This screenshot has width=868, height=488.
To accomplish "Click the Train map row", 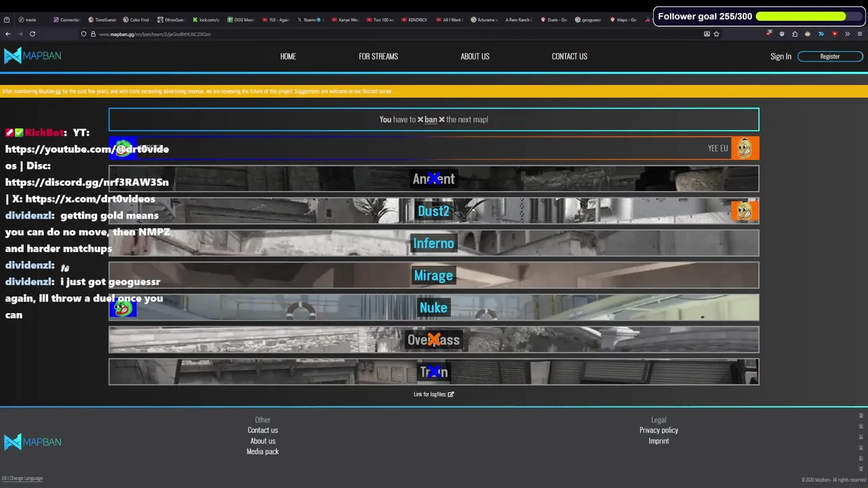I will [x=433, y=371].
